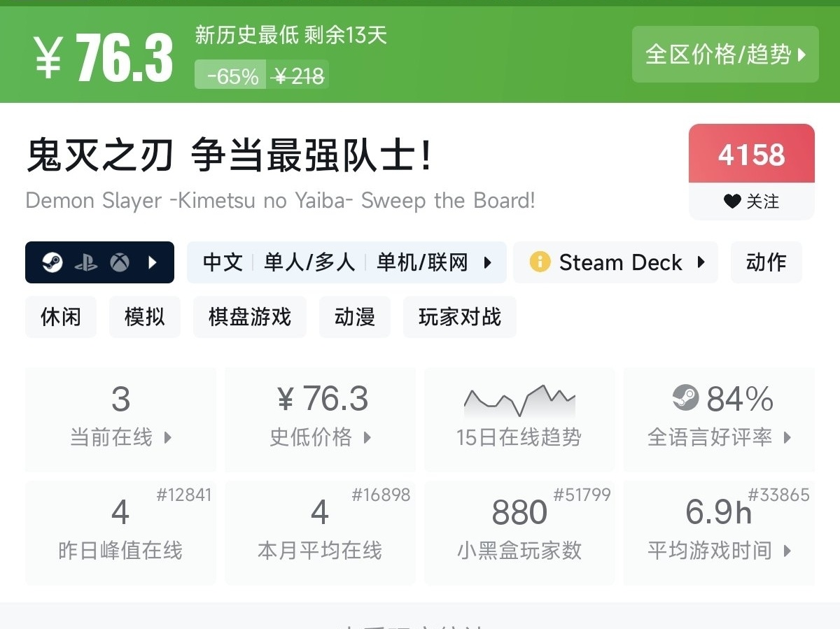Click the Steam Deck yellow info icon

540,262
